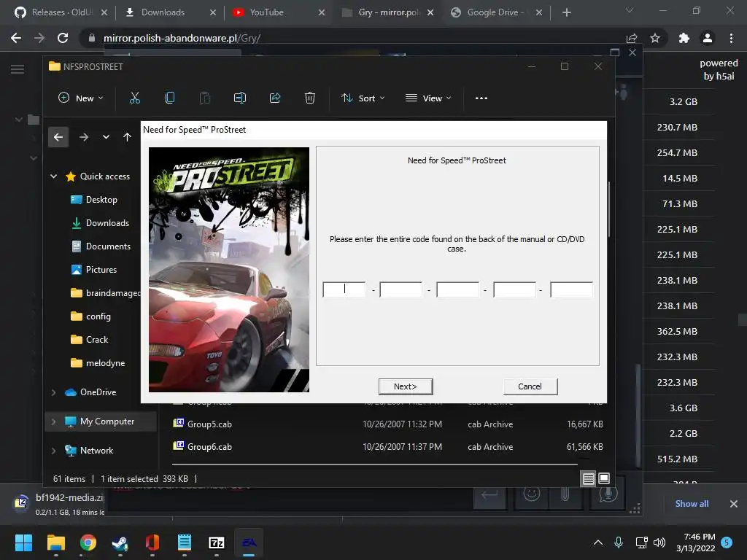The image size is (747, 560).
Task: Open Downloads in Quick access
Action: (x=100, y=223)
